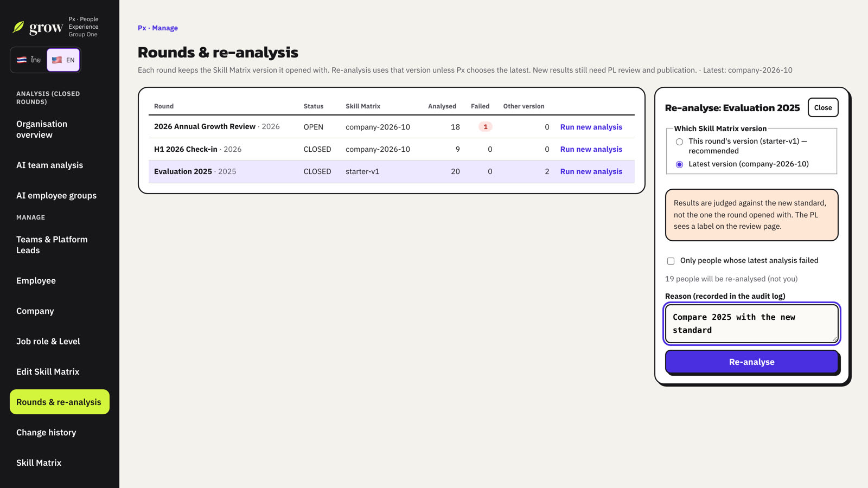Viewport: 868px width, 488px height.
Task: Click the Failed column header
Action: (x=480, y=106)
